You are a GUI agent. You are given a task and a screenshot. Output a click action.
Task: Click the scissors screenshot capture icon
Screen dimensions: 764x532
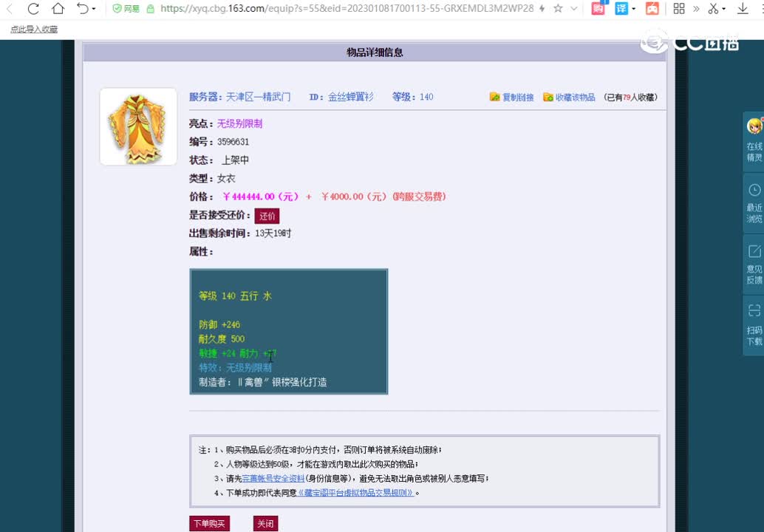[714, 10]
